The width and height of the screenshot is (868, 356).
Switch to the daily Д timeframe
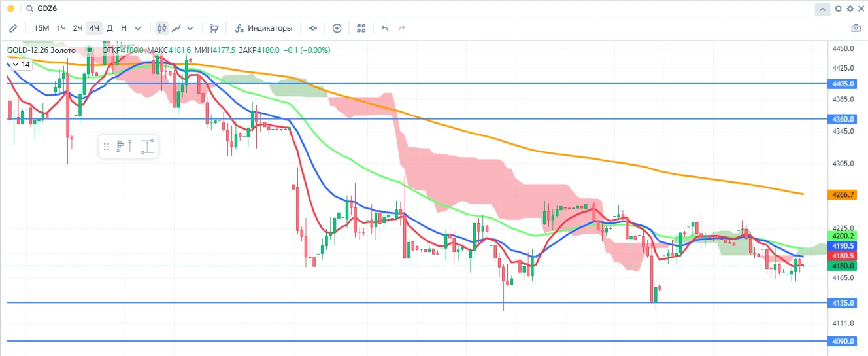110,28
